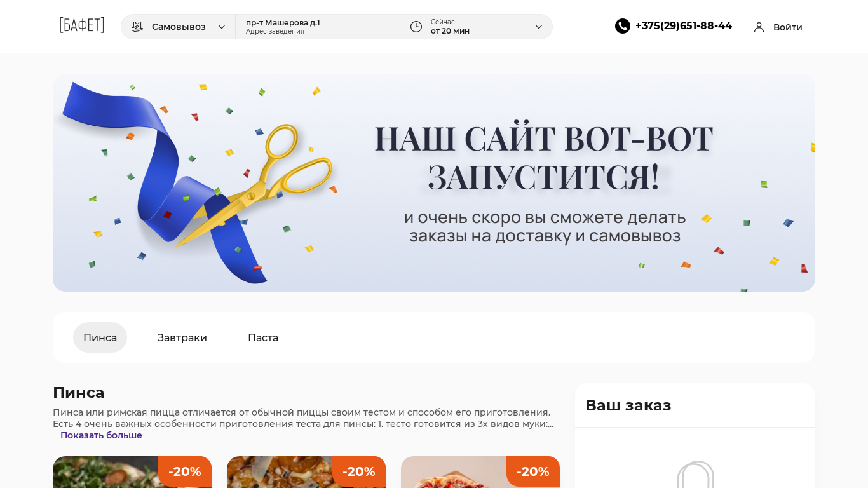This screenshot has width=868, height=488.
Task: Click the address field пр-т Машерова д.1
Action: coord(318,27)
